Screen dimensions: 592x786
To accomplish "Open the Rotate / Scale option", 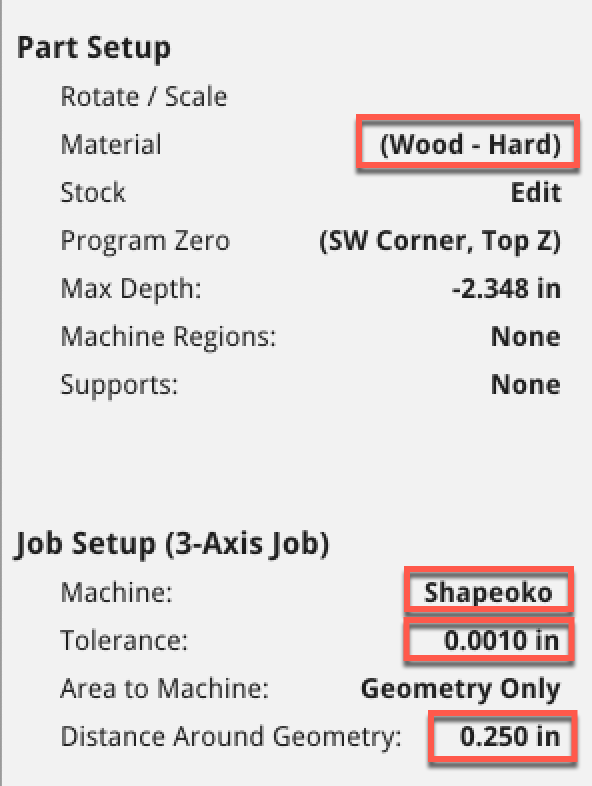I will point(144,96).
